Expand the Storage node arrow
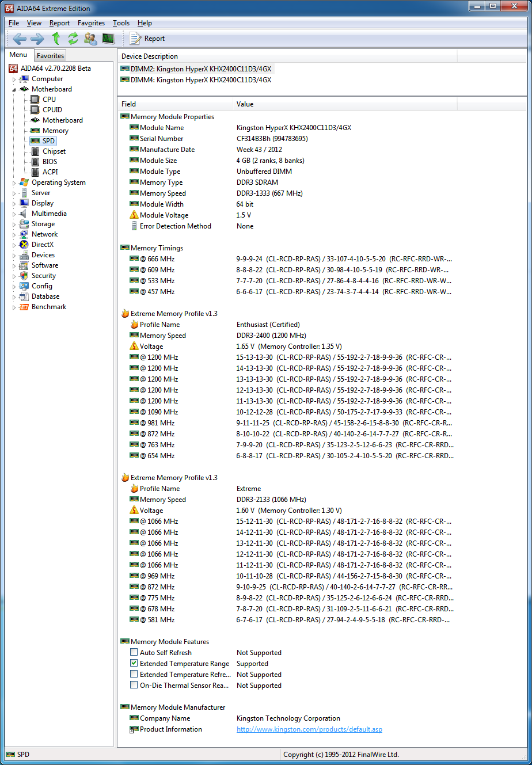 tap(14, 224)
